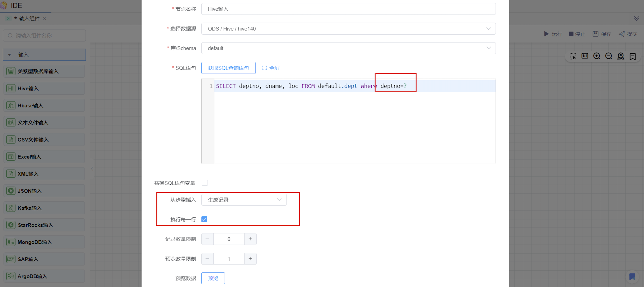Viewport: 644px width, 287px height.
Task: Click the MongoDB输入 component icon
Action: [11, 242]
